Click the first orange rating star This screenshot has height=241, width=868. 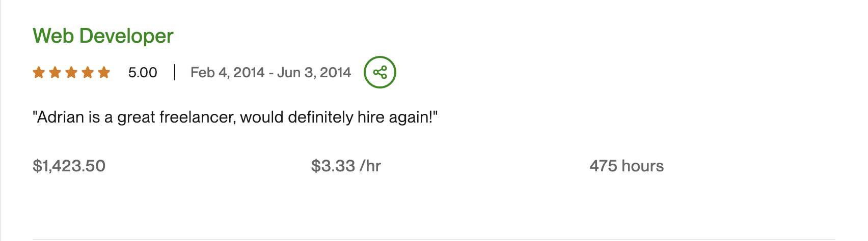(x=39, y=73)
